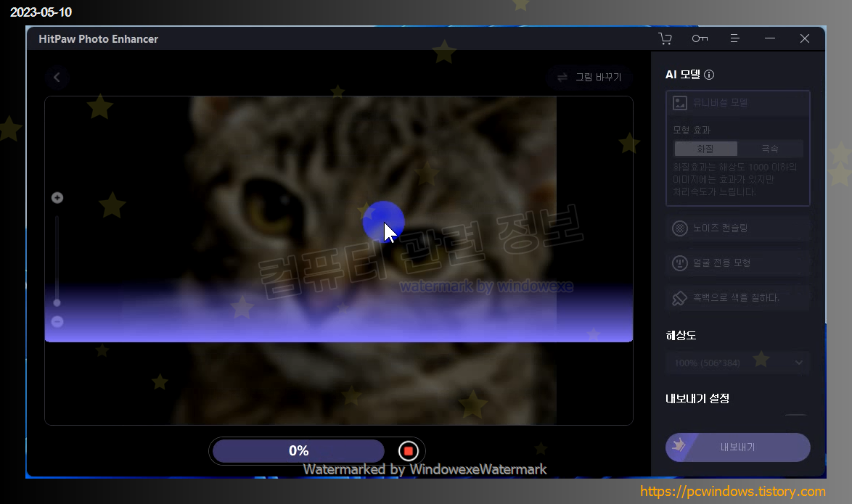The height and width of the screenshot is (504, 852).
Task: Zoom out with the minus icon
Action: pyautogui.click(x=57, y=321)
